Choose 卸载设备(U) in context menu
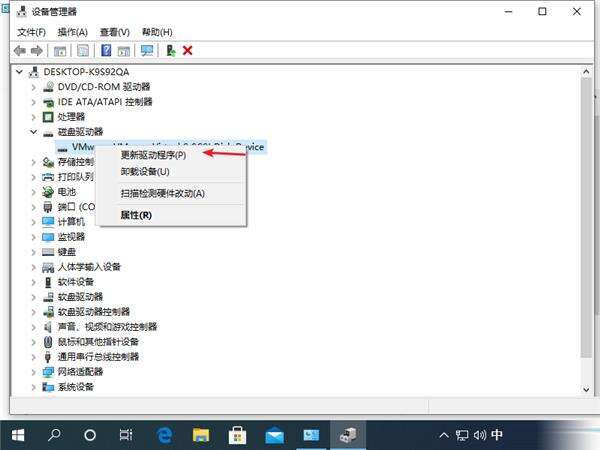The height and width of the screenshot is (450, 600). point(171,172)
